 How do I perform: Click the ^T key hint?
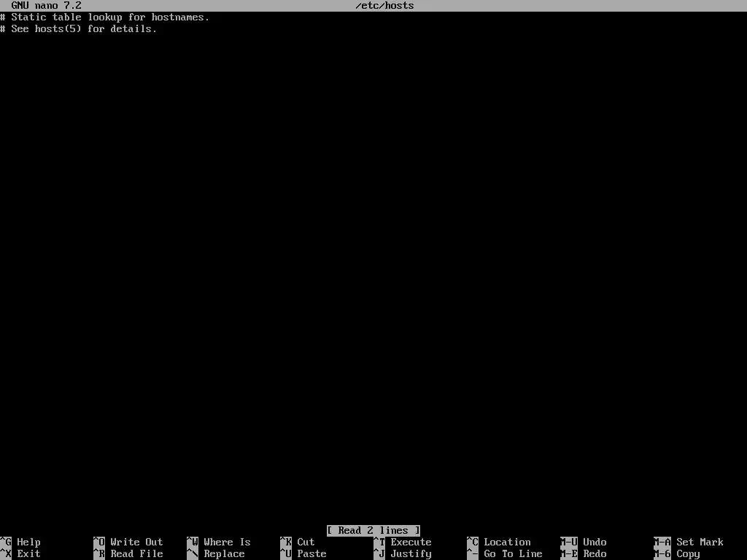[x=379, y=542]
